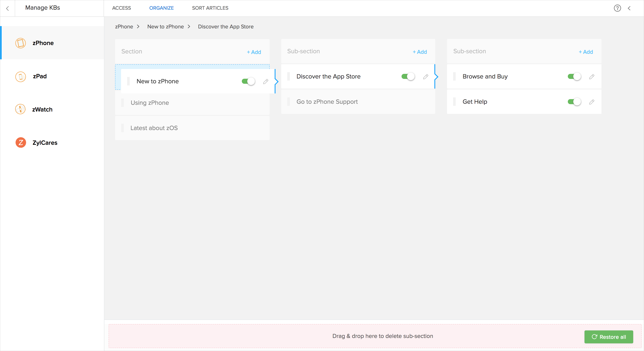This screenshot has width=644, height=351.
Task: Toggle off Discover the App Store
Action: 408,77
